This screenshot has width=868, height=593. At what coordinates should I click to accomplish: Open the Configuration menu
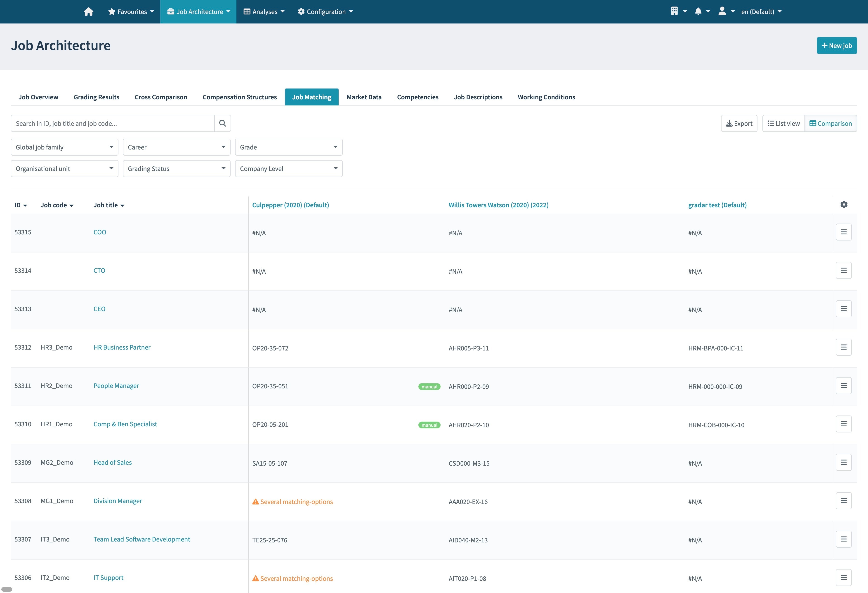(325, 12)
